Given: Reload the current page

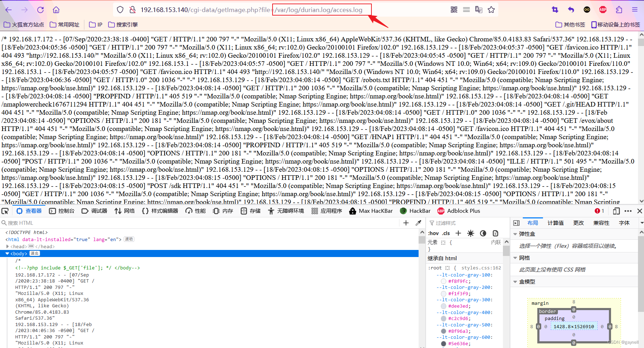Looking at the screenshot, I should coord(40,10).
